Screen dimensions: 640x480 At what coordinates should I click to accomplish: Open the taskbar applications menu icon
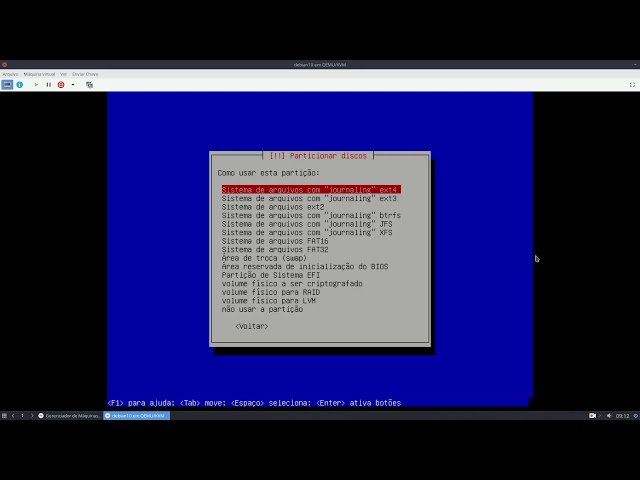[4, 416]
